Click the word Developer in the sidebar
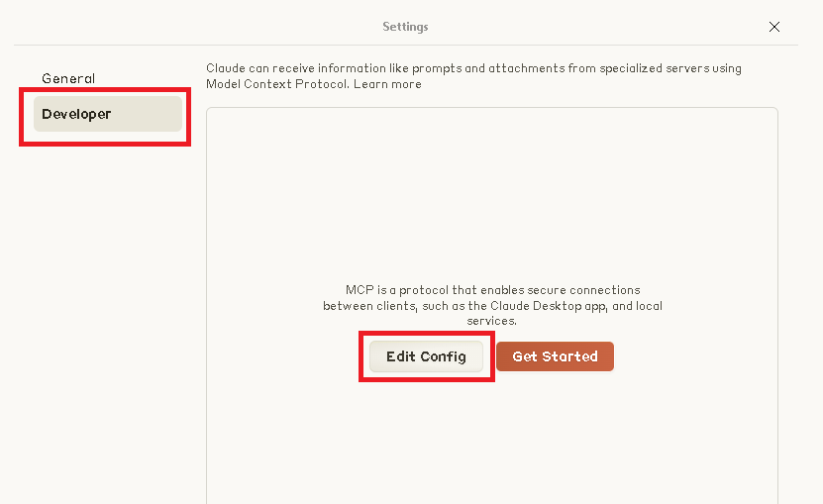Screen dimensions: 823x504 [x=76, y=114]
